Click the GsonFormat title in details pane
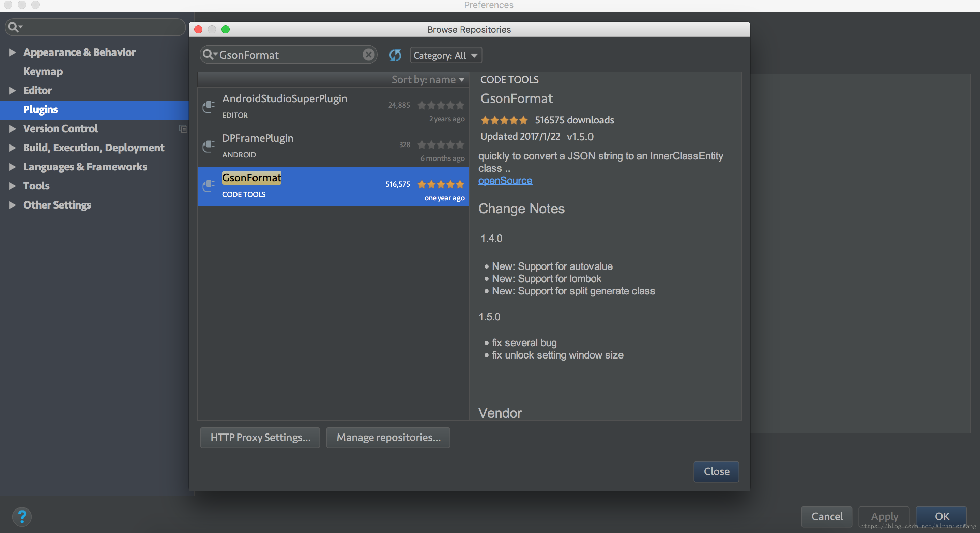This screenshot has width=980, height=533. coord(516,98)
